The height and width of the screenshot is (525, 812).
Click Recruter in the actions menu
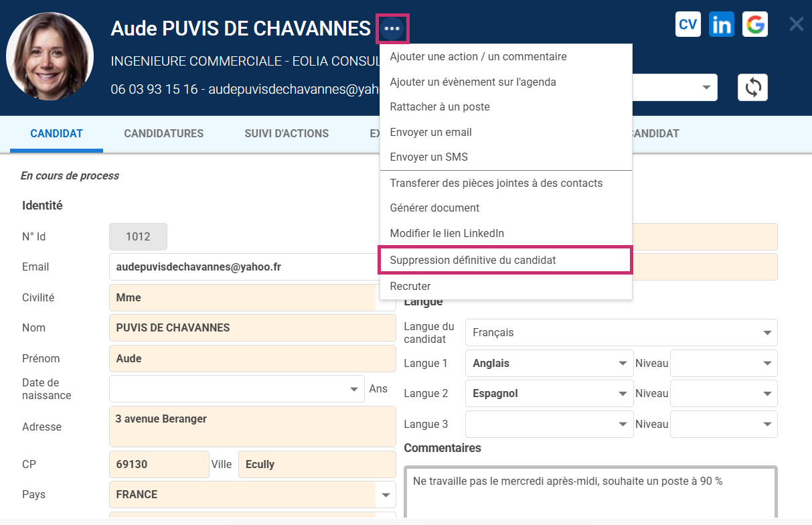410,286
